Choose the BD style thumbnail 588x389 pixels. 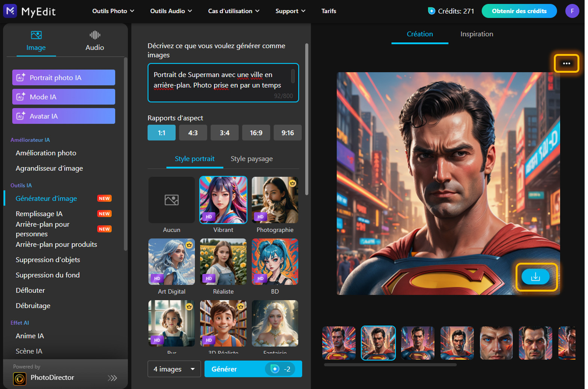275,262
